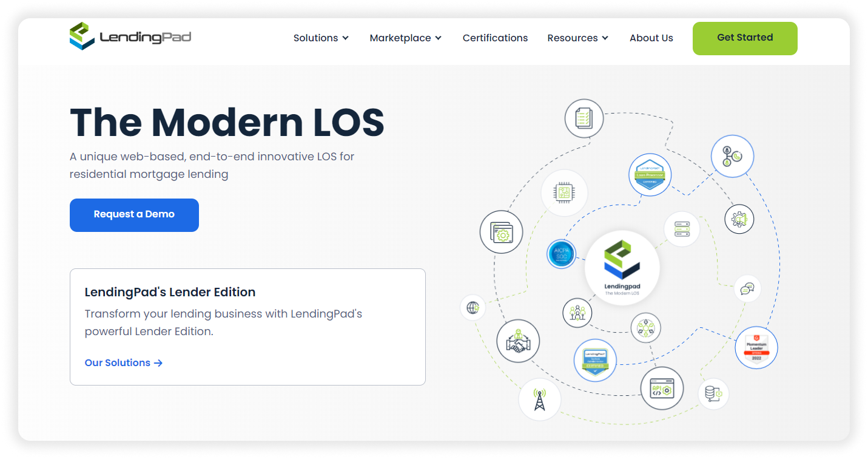Click the radio tower antenna icon
This screenshot has height=459, width=868.
540,399
